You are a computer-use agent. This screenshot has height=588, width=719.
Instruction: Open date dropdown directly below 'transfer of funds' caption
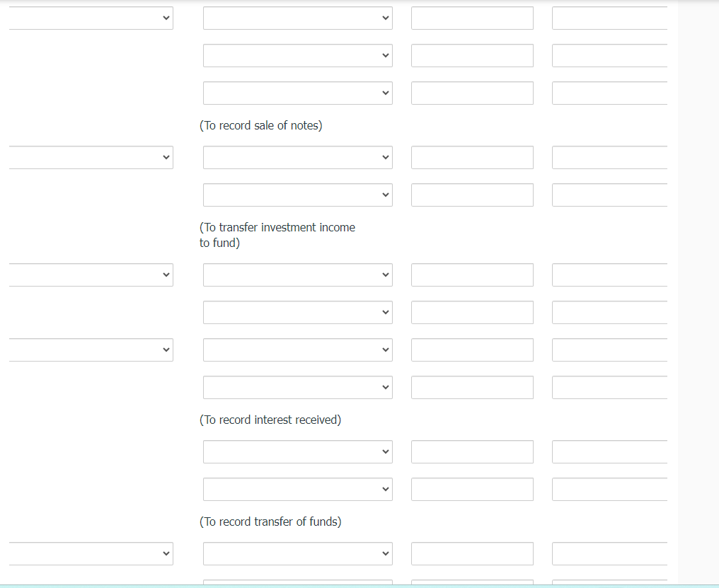tap(91, 553)
